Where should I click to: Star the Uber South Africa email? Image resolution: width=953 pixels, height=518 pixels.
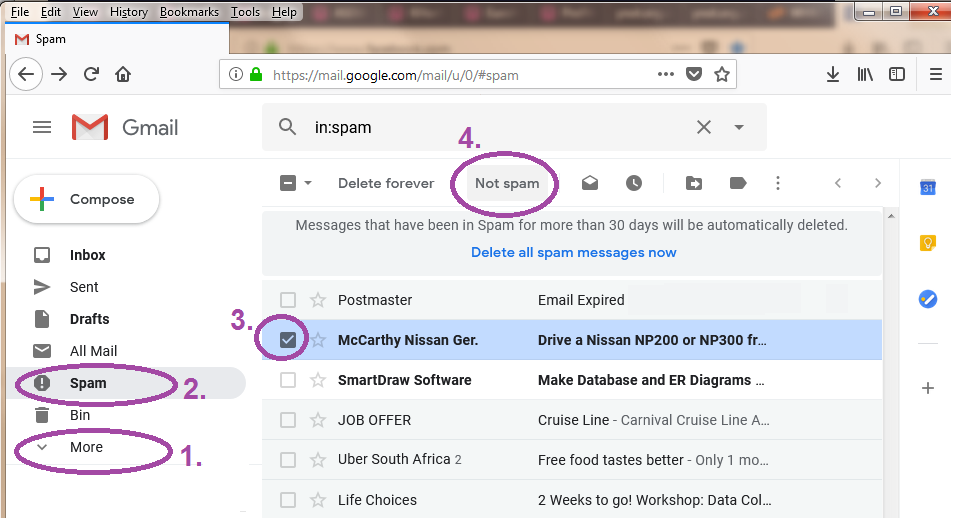tap(318, 460)
